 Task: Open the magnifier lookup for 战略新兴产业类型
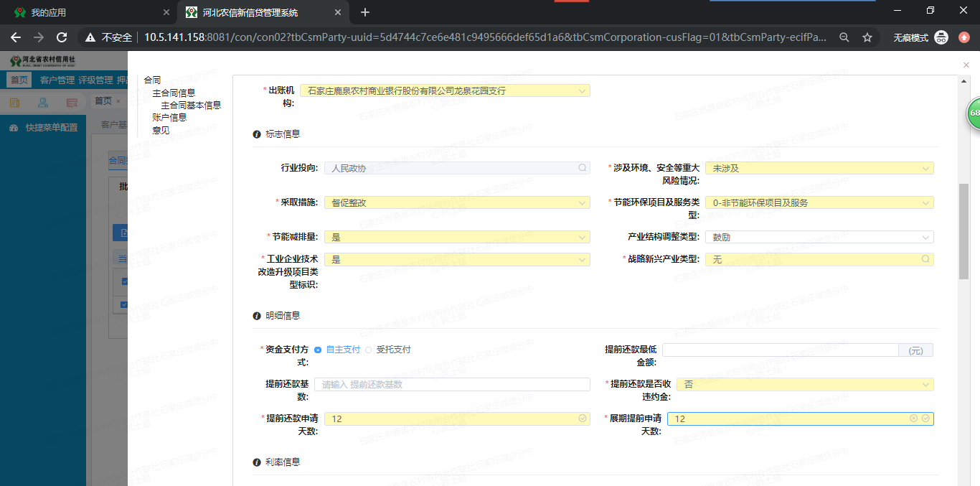point(925,259)
